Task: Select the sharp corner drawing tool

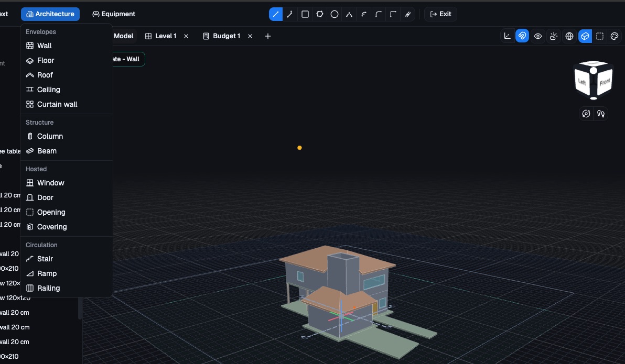Action: coord(393,14)
